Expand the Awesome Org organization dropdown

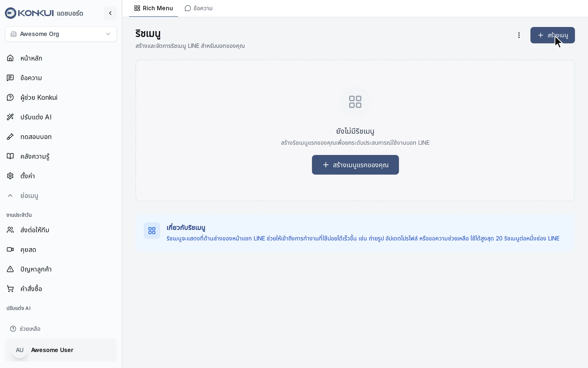[61, 34]
